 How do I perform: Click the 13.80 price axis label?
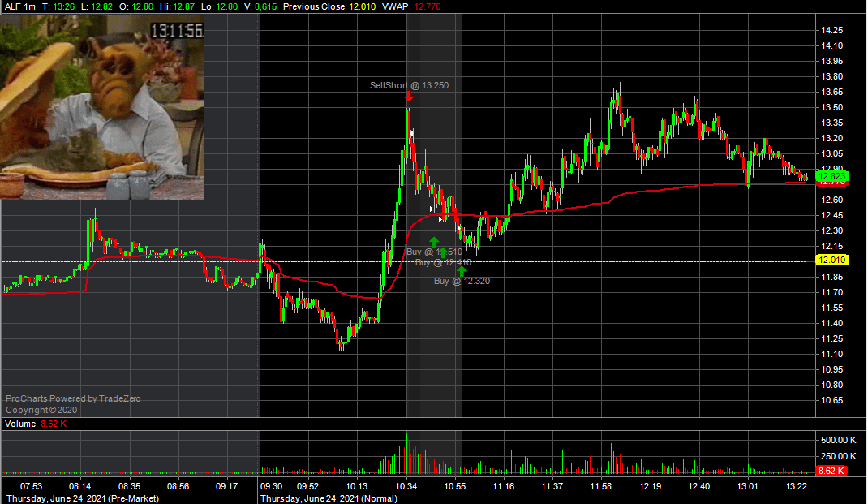832,76
